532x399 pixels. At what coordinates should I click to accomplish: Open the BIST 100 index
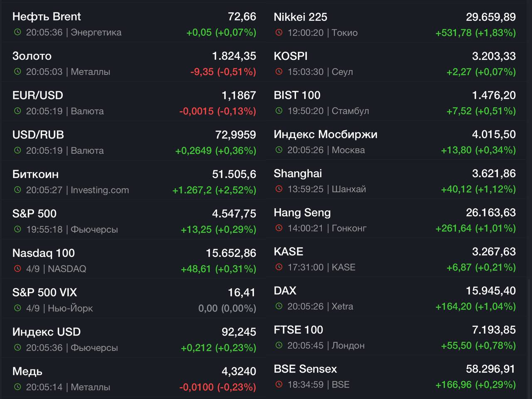coord(297,95)
